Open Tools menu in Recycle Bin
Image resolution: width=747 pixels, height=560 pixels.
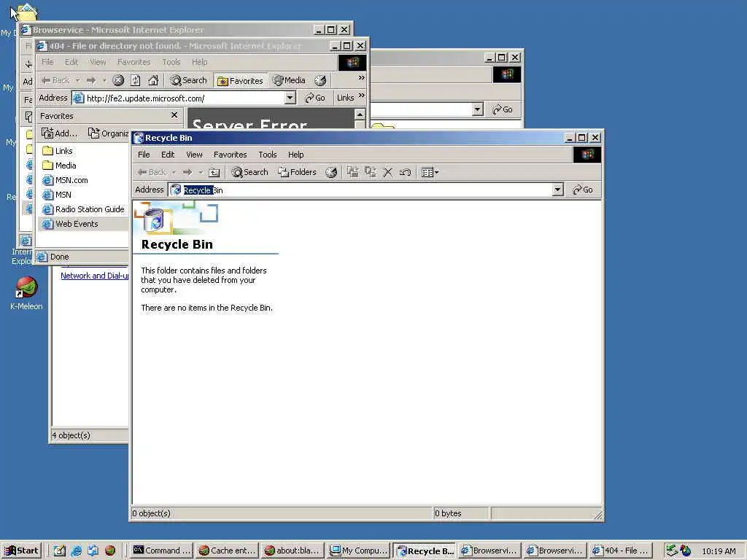click(267, 155)
